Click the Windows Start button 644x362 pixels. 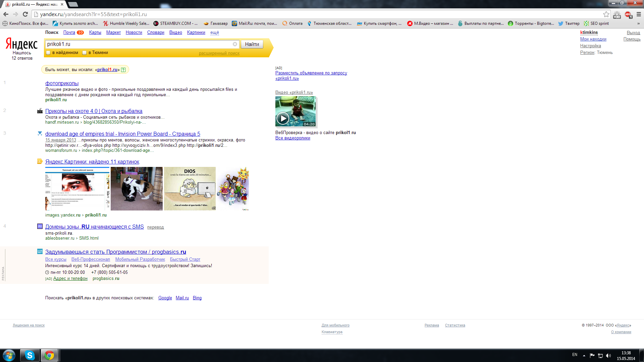pyautogui.click(x=9, y=355)
